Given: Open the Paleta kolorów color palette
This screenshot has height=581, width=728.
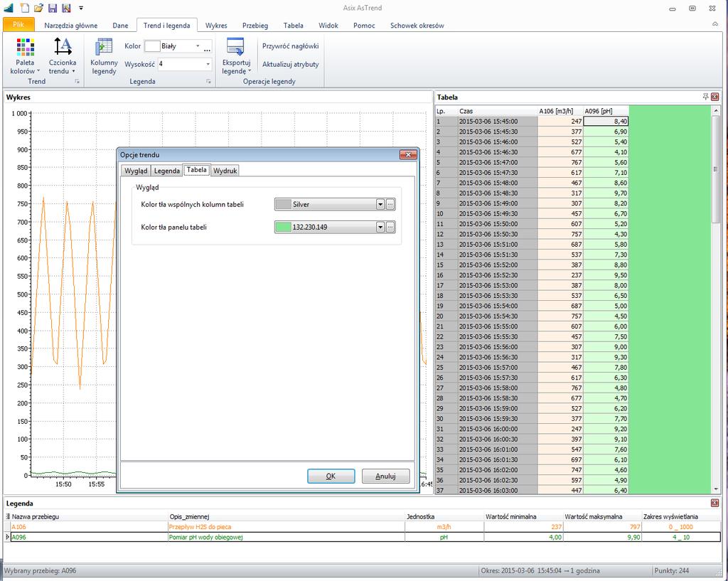Looking at the screenshot, I should [x=25, y=56].
